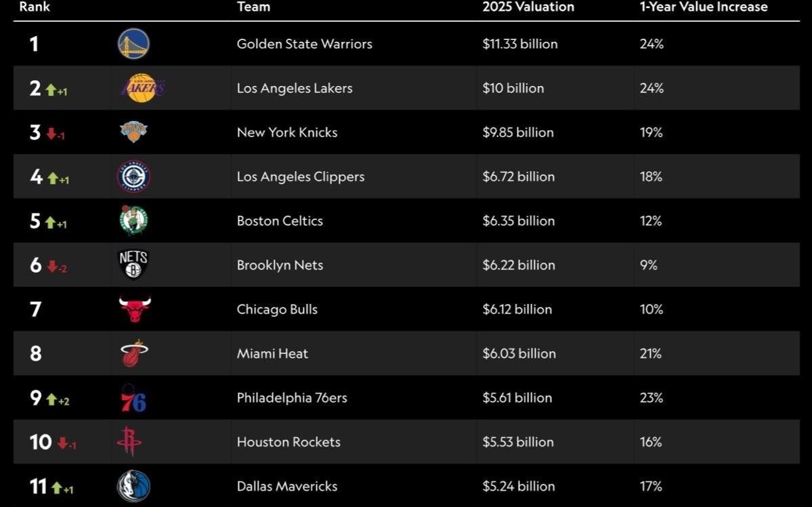
Task: Click the Miami Heat logo
Action: click(134, 353)
